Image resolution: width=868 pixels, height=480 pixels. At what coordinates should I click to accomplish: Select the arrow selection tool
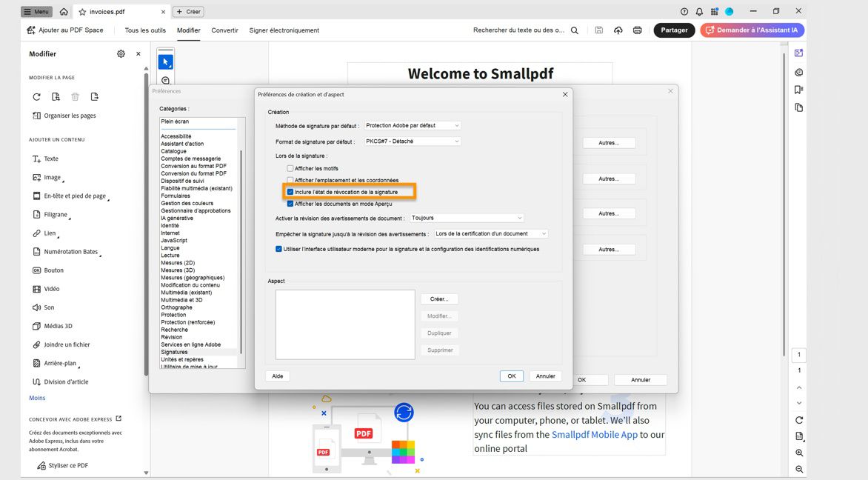pyautogui.click(x=165, y=62)
